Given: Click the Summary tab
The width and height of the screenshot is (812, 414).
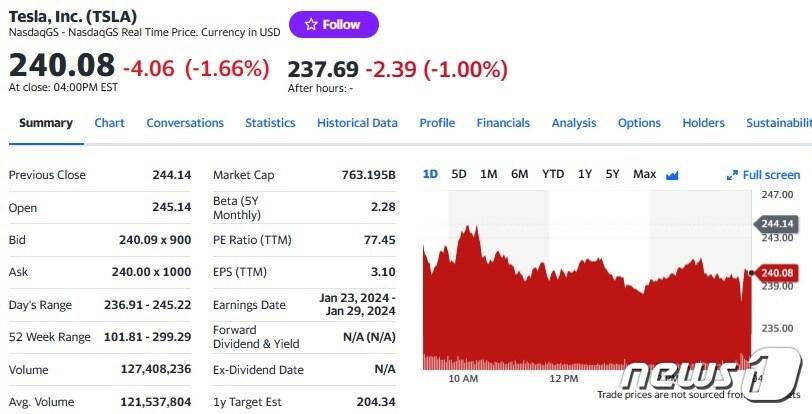Looking at the screenshot, I should (46, 123).
